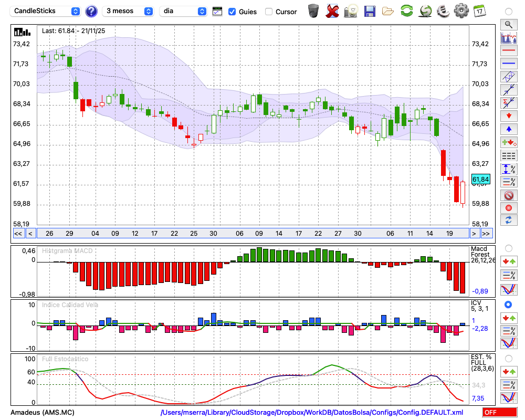Select the blue horizontal line drawing tool
This screenshot has height=420, width=525.
point(508,64)
